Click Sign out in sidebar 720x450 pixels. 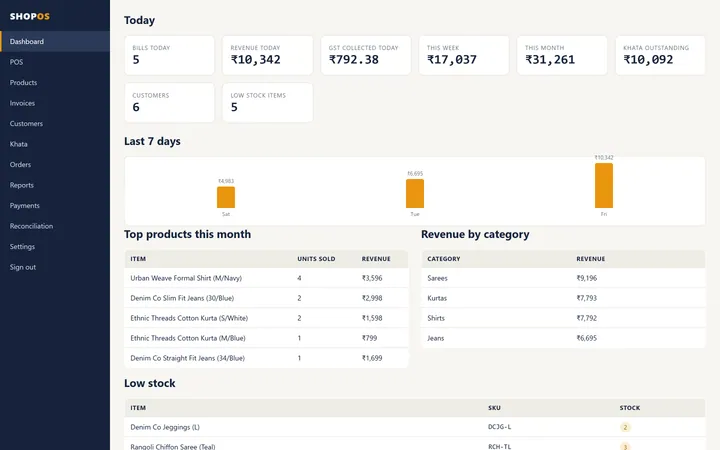[x=55, y=267]
